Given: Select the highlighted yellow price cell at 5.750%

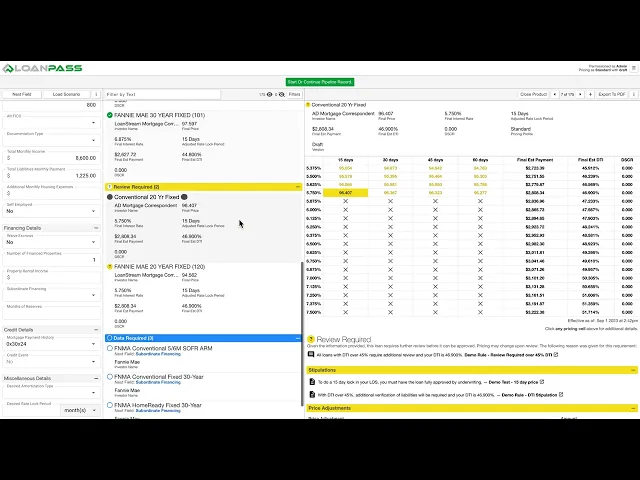Looking at the screenshot, I should pyautogui.click(x=345, y=193).
